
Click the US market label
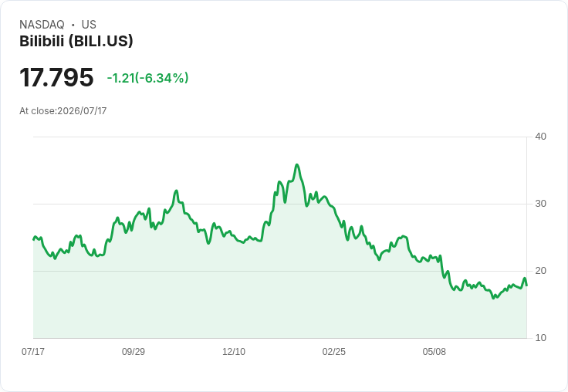pyautogui.click(x=89, y=25)
